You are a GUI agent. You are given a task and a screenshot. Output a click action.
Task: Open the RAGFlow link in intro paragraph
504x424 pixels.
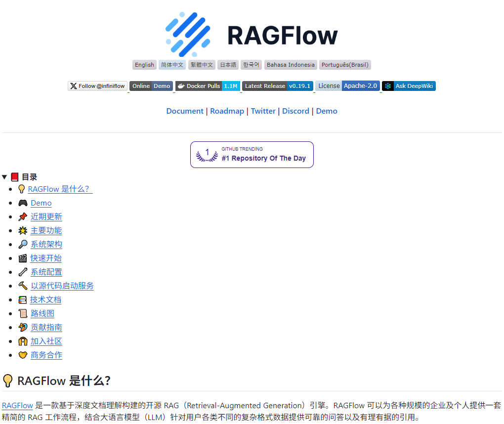coord(17,405)
